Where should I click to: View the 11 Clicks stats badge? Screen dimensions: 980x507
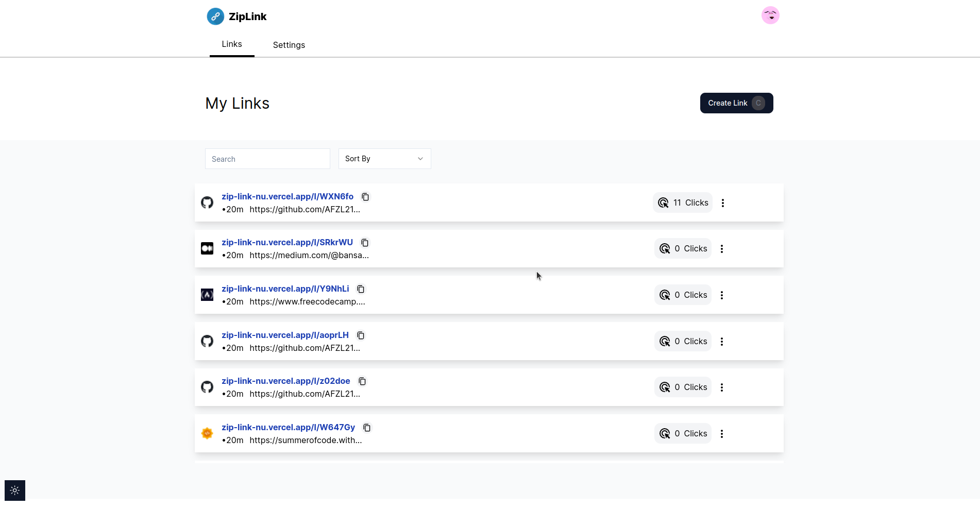coord(683,202)
